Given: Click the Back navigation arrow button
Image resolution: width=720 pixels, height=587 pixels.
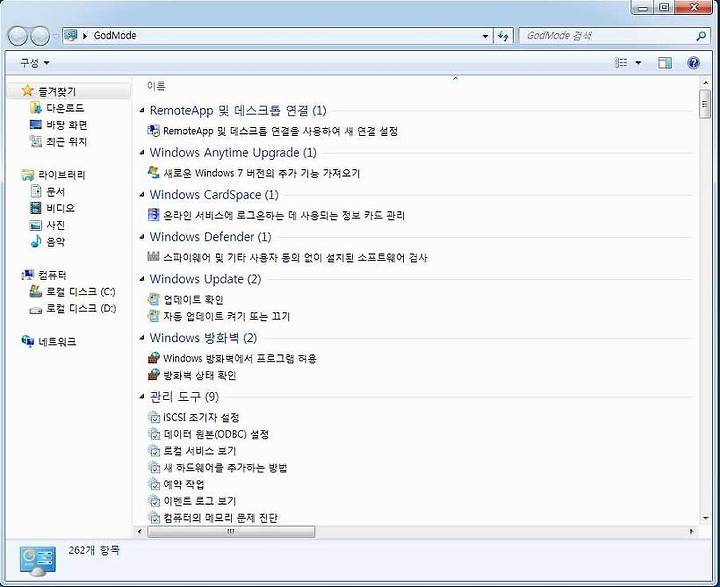Looking at the screenshot, I should pos(18,36).
